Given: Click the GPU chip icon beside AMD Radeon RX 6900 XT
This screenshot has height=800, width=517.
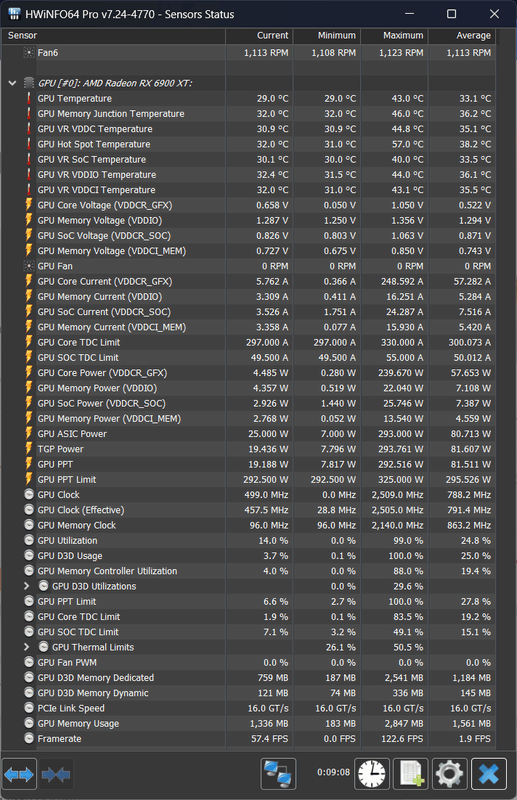Looking at the screenshot, I should (29, 83).
